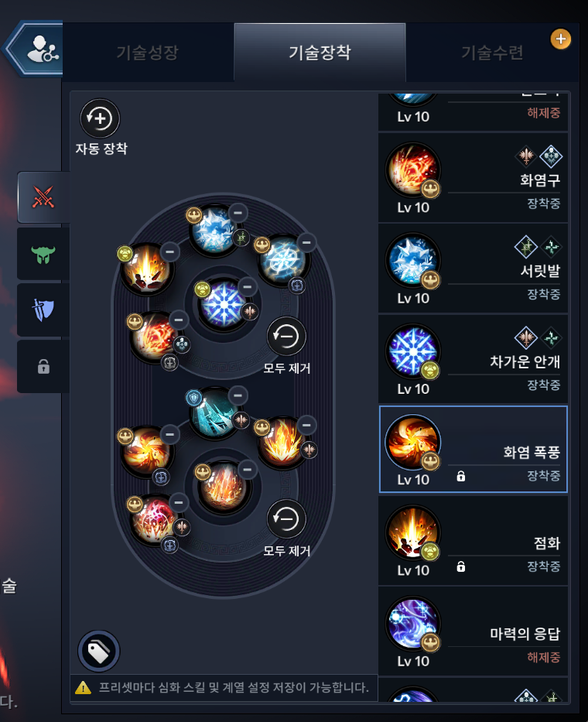
Task: Click the 자동 장착 auto-equip icon
Action: coord(100,119)
